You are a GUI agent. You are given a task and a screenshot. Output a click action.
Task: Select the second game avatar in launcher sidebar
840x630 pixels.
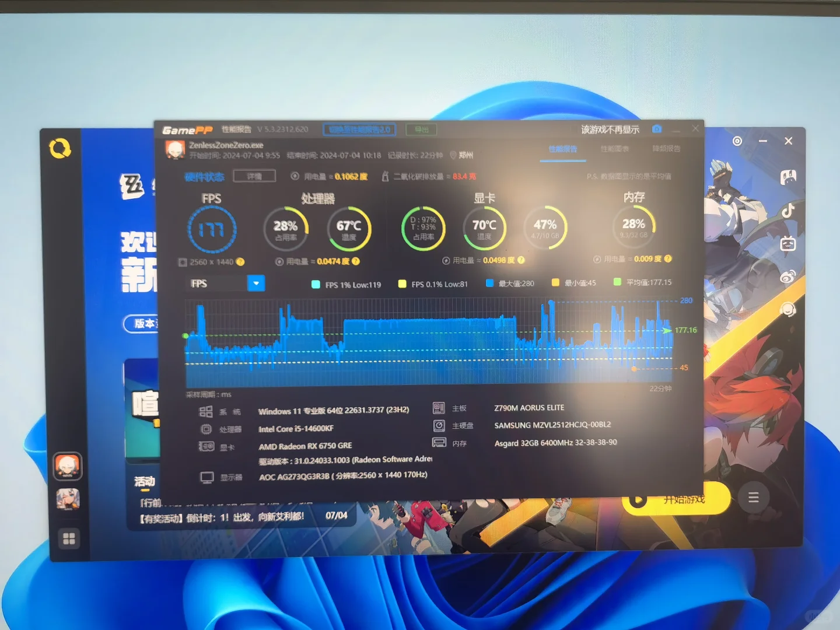coord(68,499)
